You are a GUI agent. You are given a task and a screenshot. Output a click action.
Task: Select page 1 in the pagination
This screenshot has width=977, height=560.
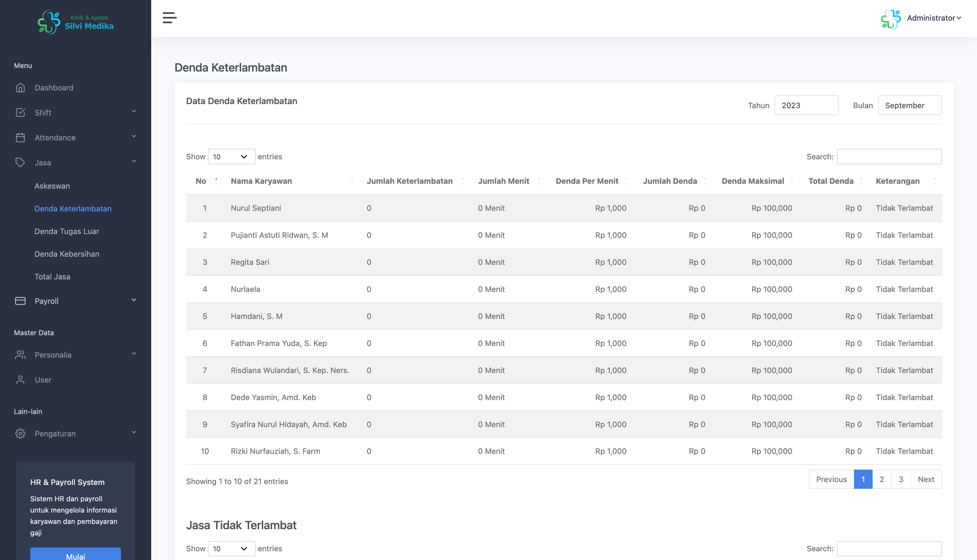pyautogui.click(x=863, y=479)
